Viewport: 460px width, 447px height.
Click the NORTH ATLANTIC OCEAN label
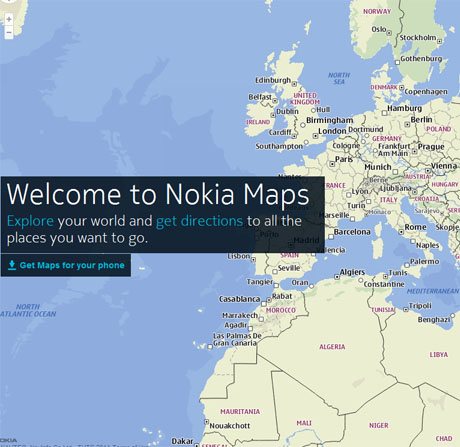(28, 310)
